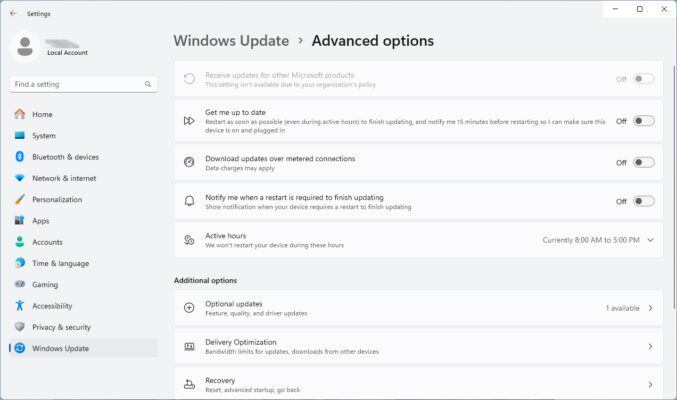
Task: Select Privacy & security in sidebar
Action: (83, 327)
